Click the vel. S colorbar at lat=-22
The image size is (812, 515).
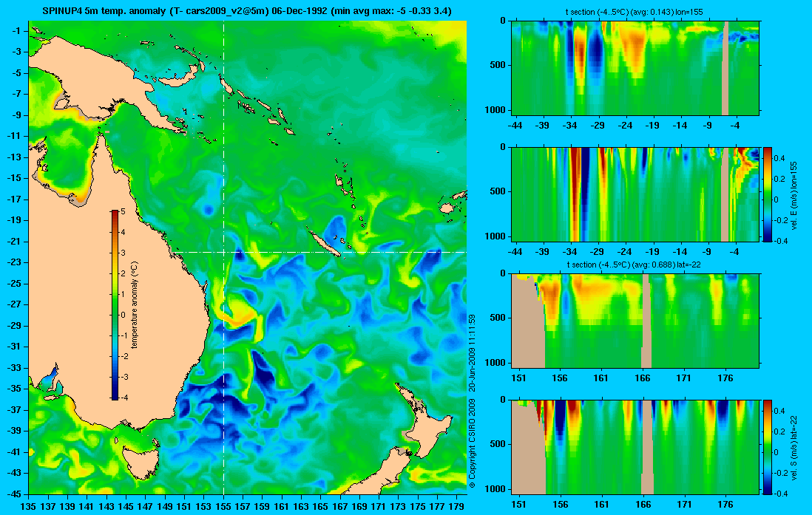point(768,447)
